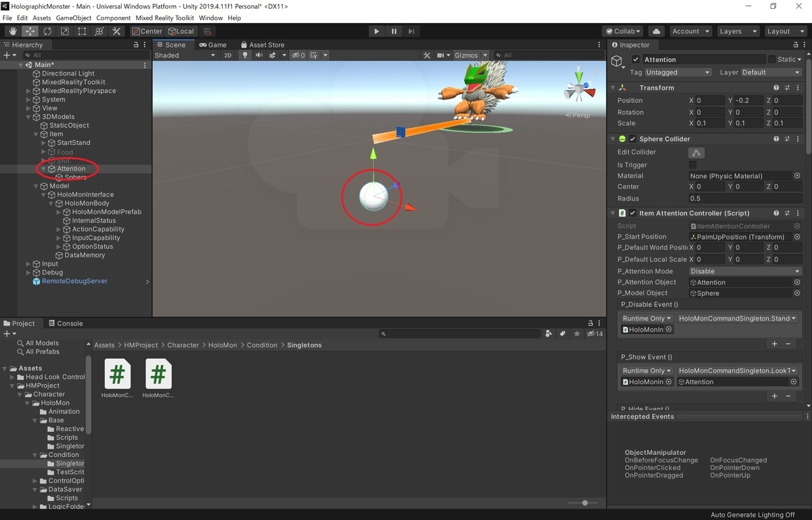
Task: Toggle scene effects icon
Action: (x=273, y=56)
